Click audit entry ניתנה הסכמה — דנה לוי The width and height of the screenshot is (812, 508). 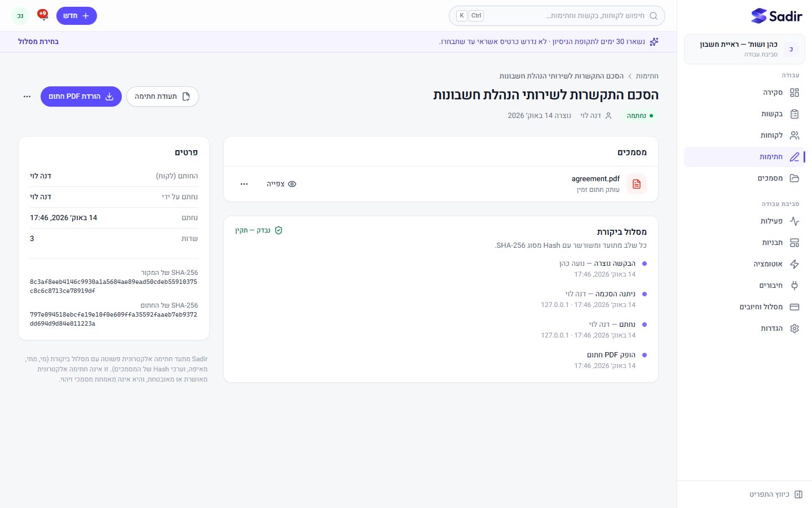(x=600, y=294)
